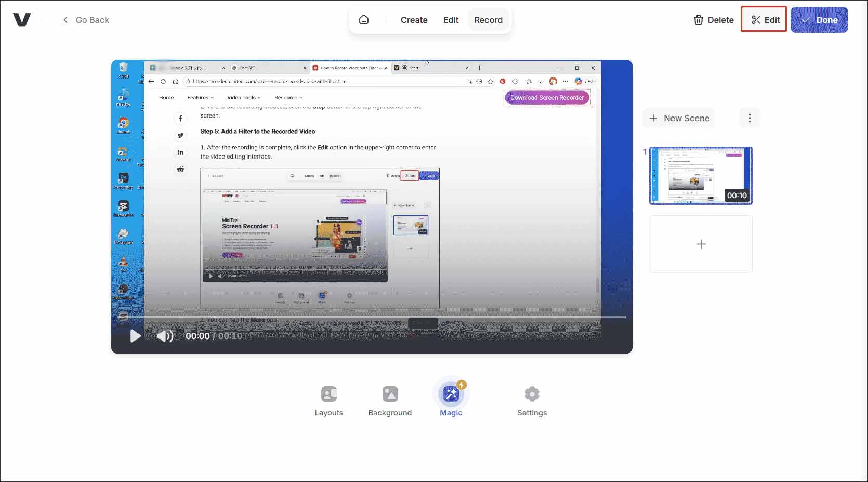
Task: Open the scissors Edit button
Action: [764, 20]
